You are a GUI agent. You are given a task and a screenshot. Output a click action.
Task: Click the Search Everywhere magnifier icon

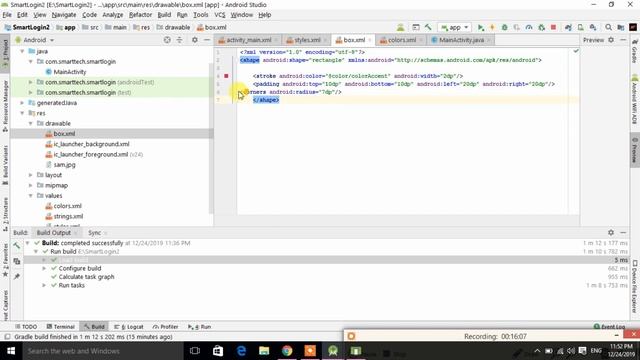pyautogui.click(x=609, y=27)
